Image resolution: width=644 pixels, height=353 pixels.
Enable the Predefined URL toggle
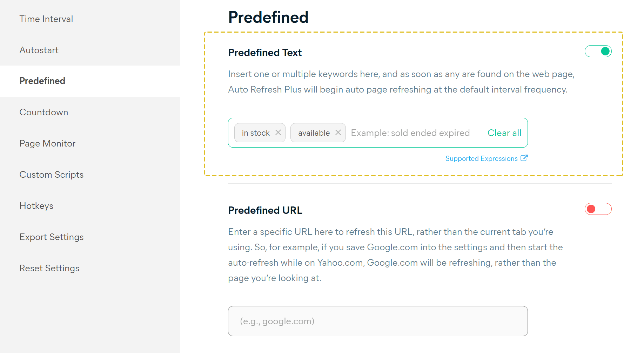coord(598,209)
